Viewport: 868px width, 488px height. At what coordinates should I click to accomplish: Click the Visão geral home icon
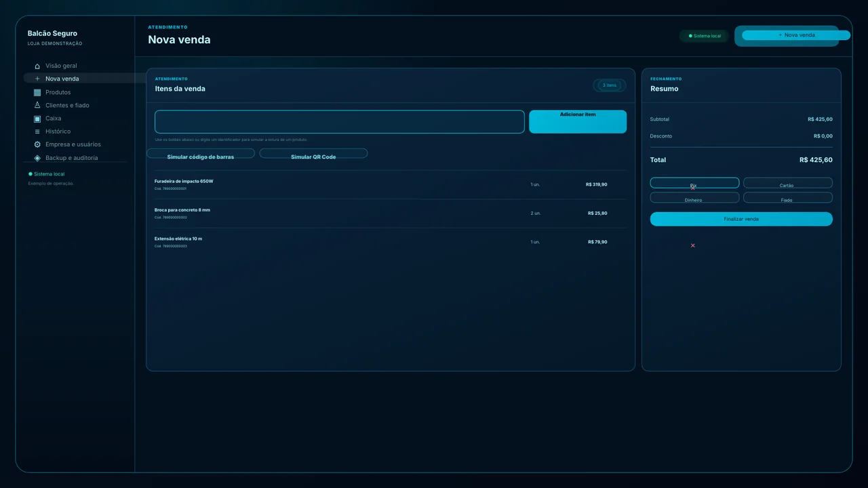tap(37, 66)
